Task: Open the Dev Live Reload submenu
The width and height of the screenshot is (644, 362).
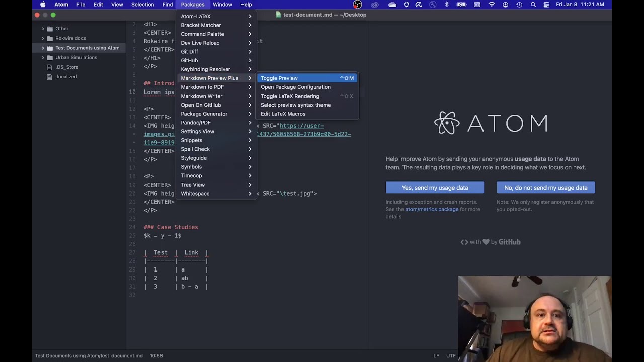Action: [216, 43]
